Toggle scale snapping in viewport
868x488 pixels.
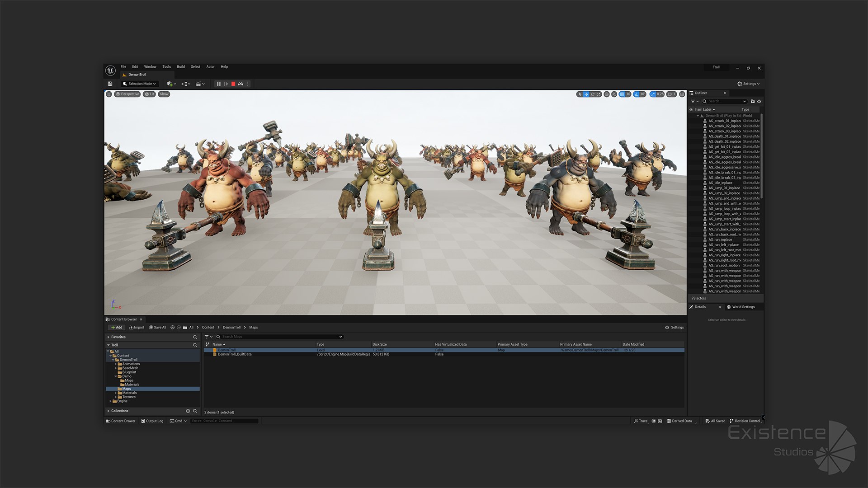pos(653,94)
